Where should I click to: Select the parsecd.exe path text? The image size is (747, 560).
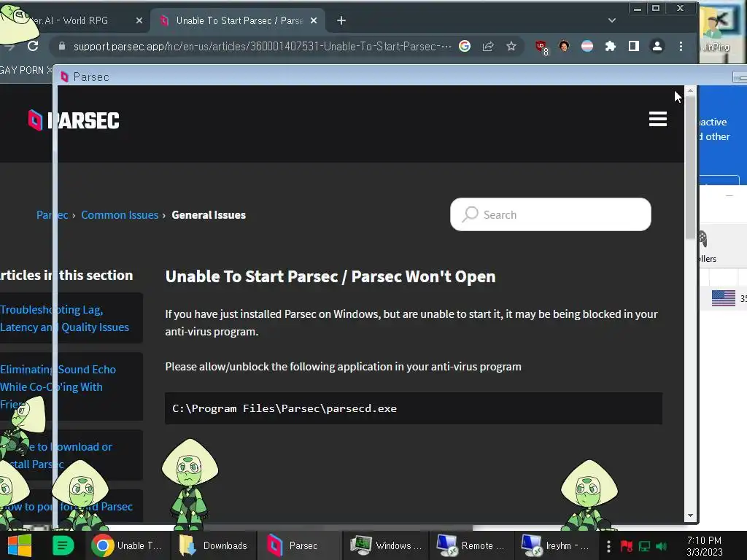[285, 408]
